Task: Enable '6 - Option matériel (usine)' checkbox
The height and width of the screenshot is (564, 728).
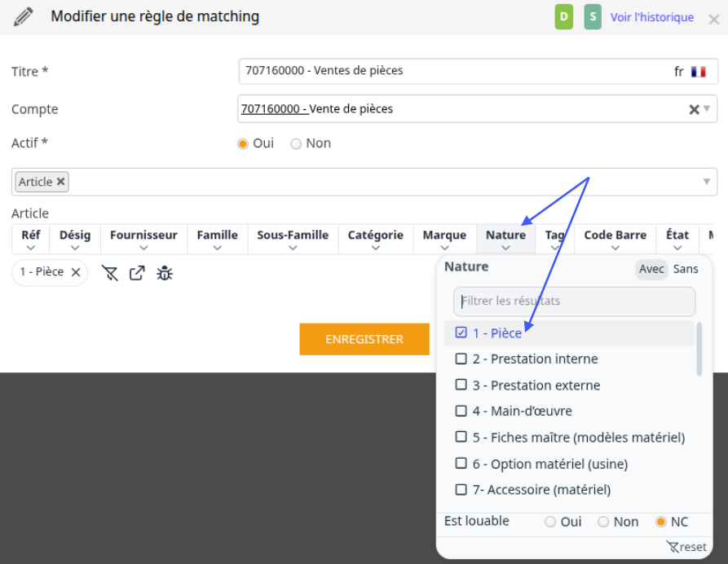Action: [x=461, y=463]
